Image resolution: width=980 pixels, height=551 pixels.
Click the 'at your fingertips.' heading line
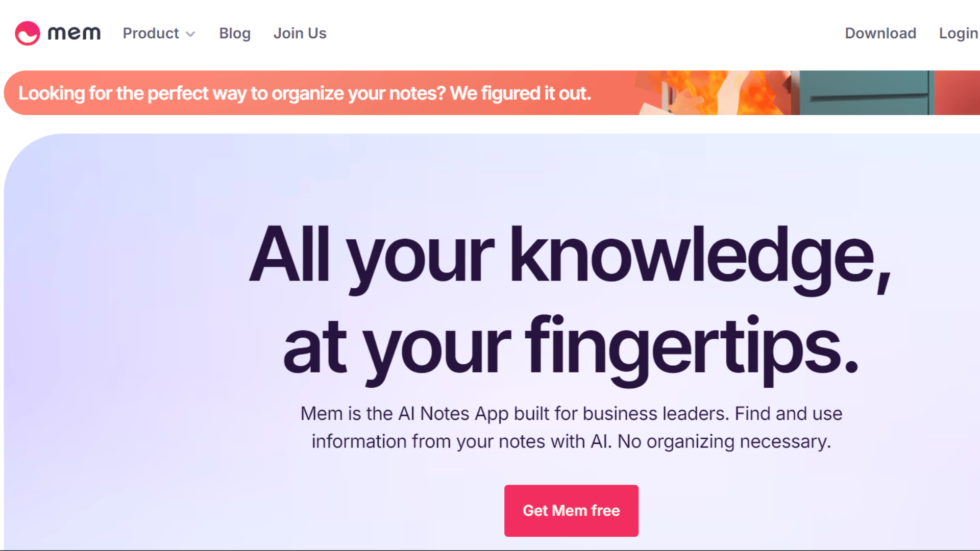(x=571, y=348)
